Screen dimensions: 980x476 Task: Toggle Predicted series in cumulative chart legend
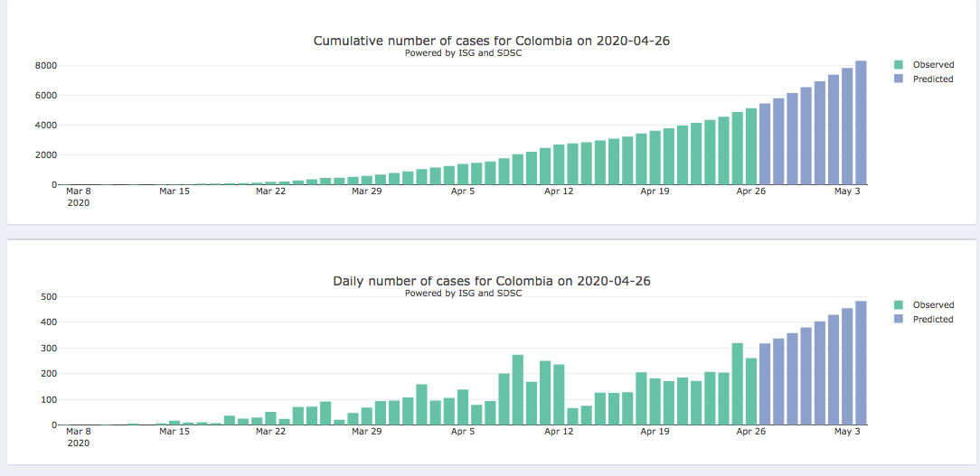pyautogui.click(x=933, y=79)
